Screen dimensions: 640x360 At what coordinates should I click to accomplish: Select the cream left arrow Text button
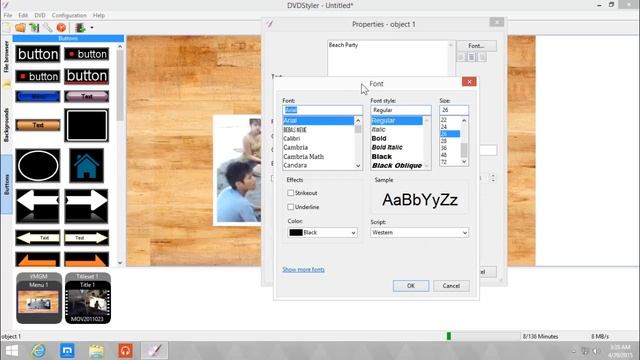(38, 238)
